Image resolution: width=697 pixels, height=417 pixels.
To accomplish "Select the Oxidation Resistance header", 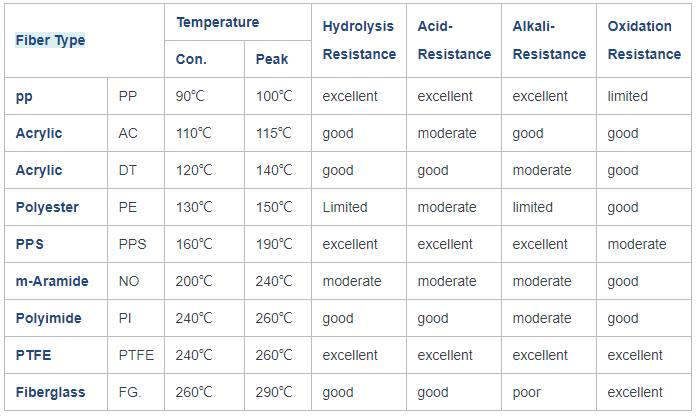I will (x=645, y=40).
